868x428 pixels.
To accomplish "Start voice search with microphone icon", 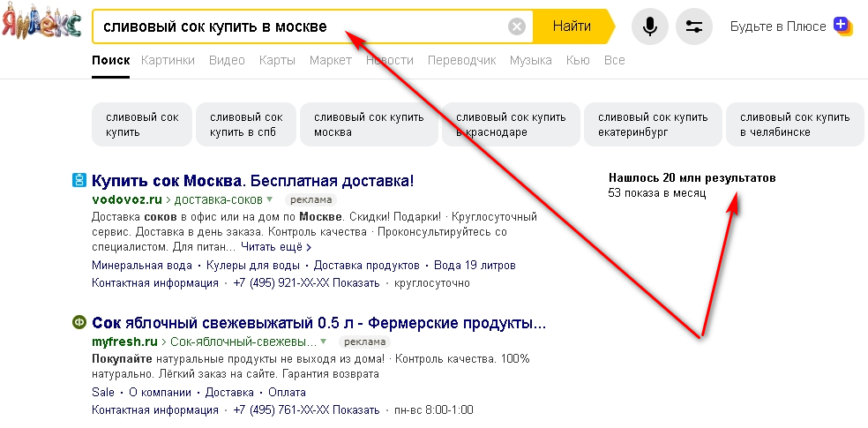I will point(650,26).
